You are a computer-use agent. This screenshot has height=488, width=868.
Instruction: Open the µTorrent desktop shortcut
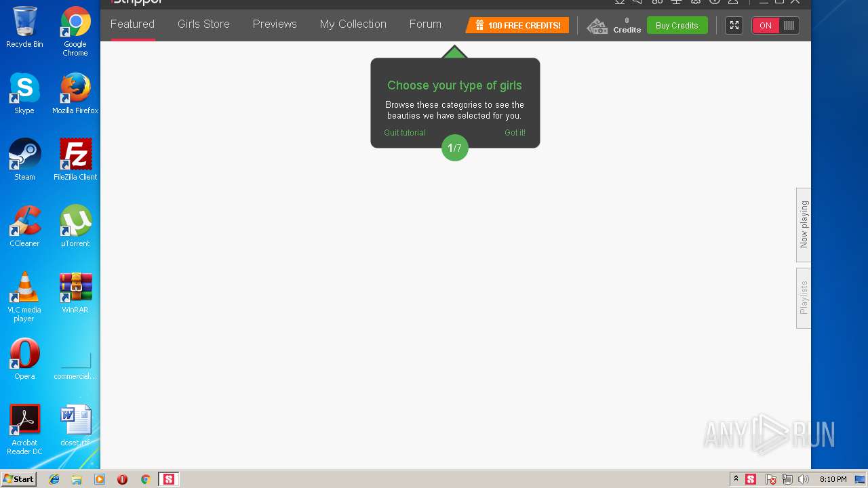pyautogui.click(x=75, y=226)
